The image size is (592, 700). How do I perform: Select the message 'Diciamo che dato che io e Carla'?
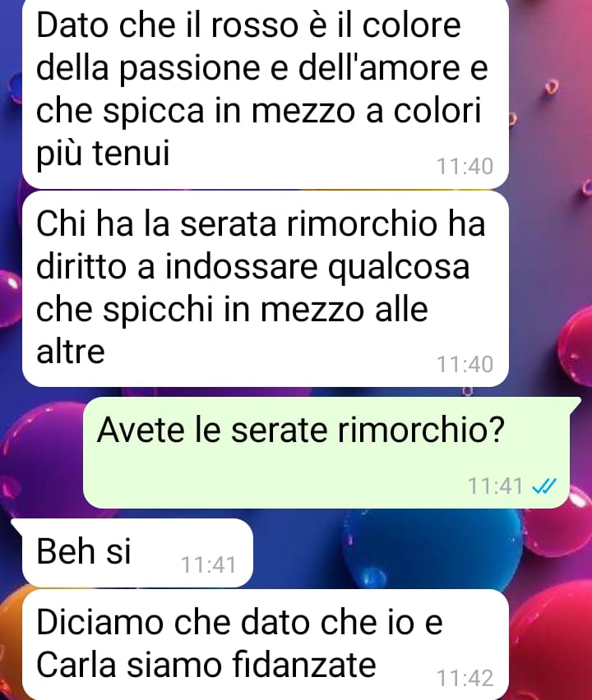(266, 644)
